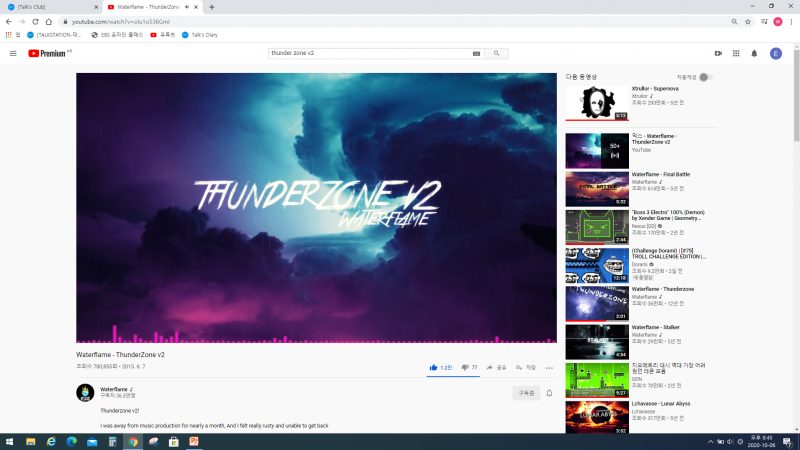
Task: Click the search magnifier button
Action: (497, 53)
